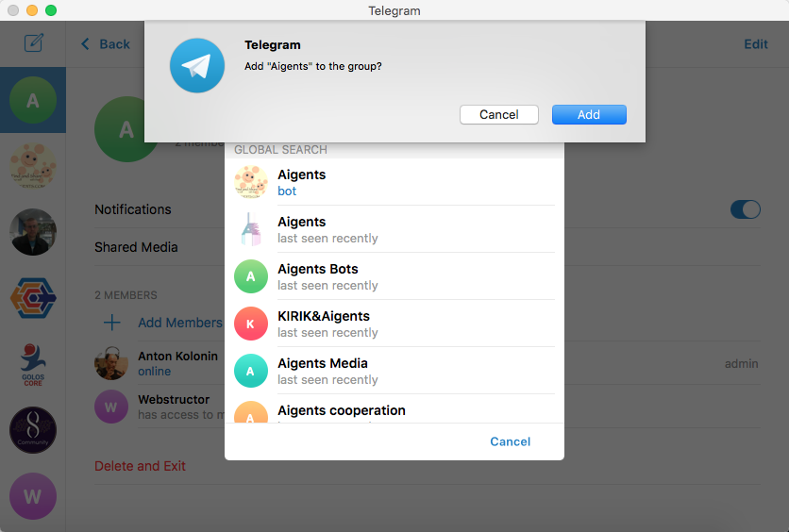Open the chat with the man's photo avatar
This screenshot has width=789, height=532.
(33, 232)
